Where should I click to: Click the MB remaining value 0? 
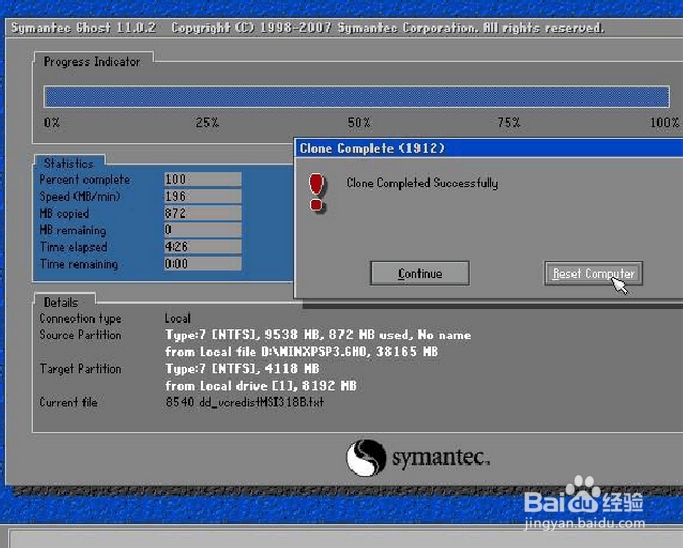click(203, 230)
